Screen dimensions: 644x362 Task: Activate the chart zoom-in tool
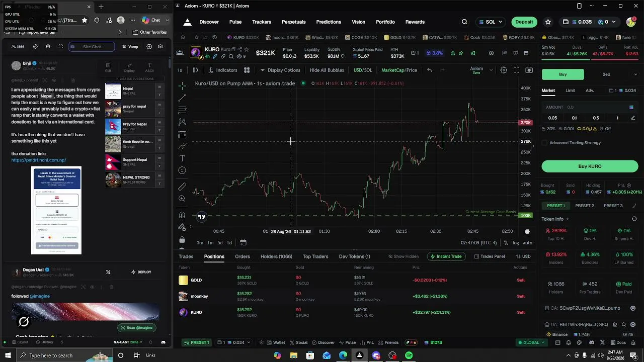182,199
